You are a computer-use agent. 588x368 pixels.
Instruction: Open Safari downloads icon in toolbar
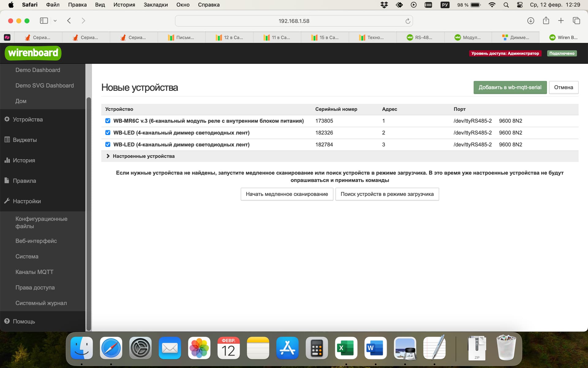tap(531, 21)
